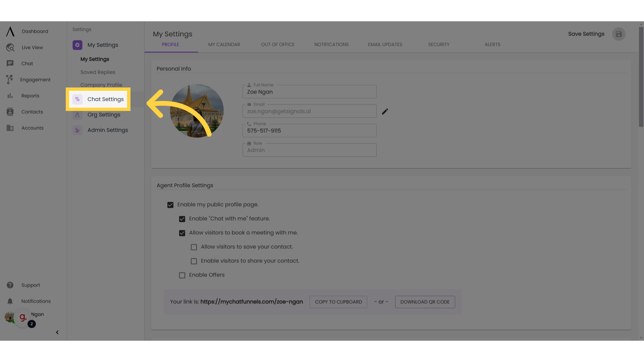Click Full Name input field
The height and width of the screenshot is (362, 644).
[x=309, y=92]
